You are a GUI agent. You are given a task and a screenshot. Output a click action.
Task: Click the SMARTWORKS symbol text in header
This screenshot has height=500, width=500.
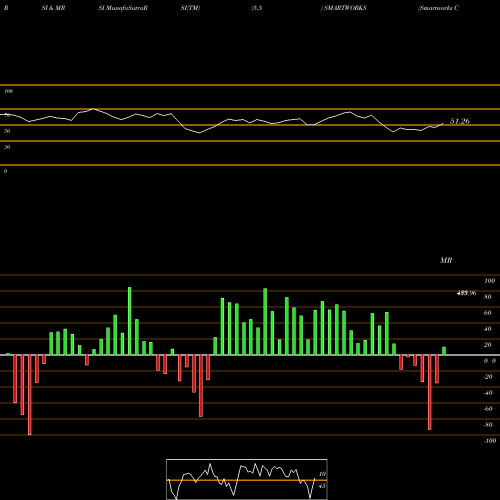click(x=345, y=8)
